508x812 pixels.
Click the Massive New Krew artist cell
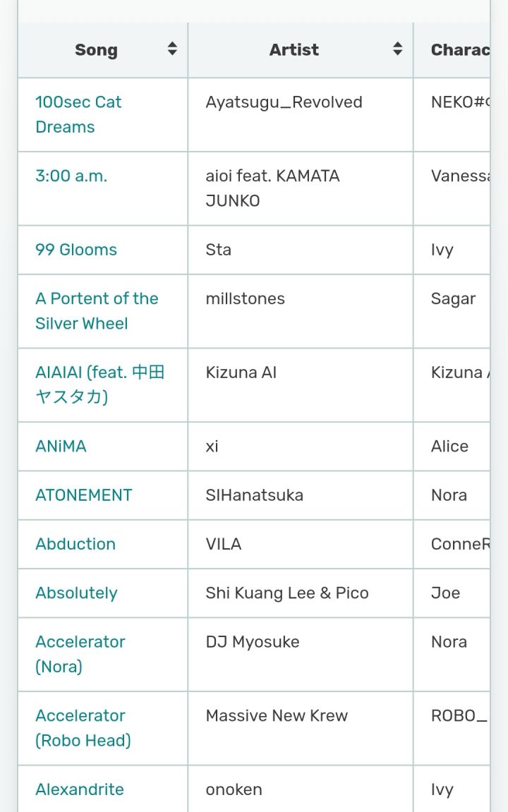(277, 716)
